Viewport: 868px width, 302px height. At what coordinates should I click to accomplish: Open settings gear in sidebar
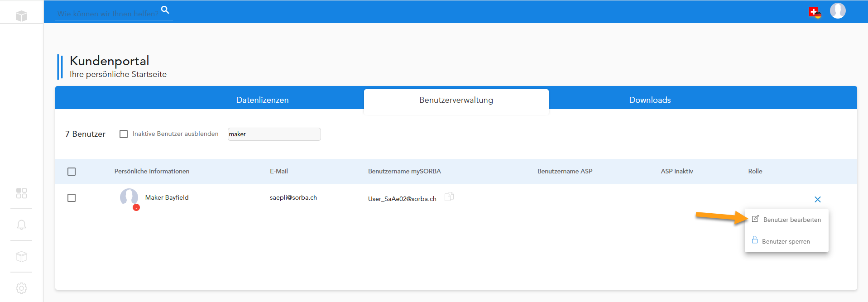pos(21,288)
